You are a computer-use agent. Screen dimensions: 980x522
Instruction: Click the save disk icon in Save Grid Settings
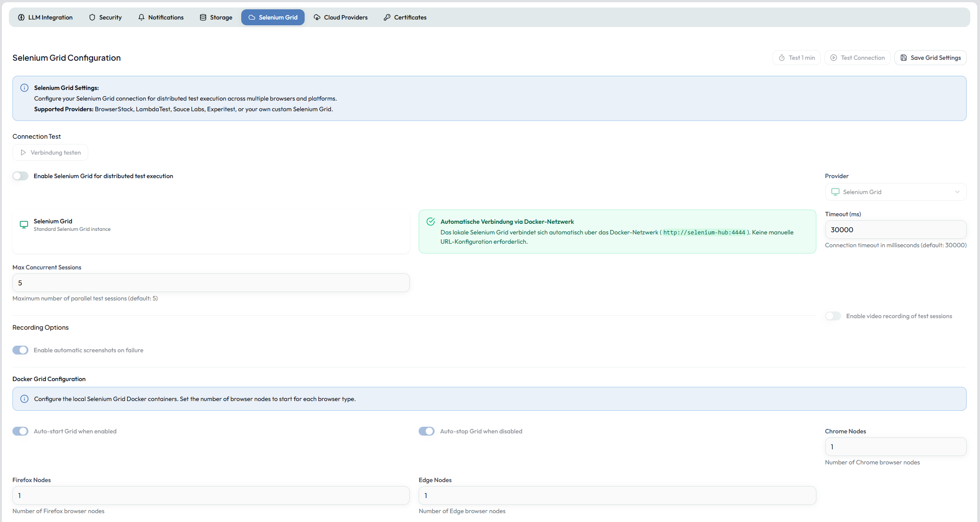point(904,58)
